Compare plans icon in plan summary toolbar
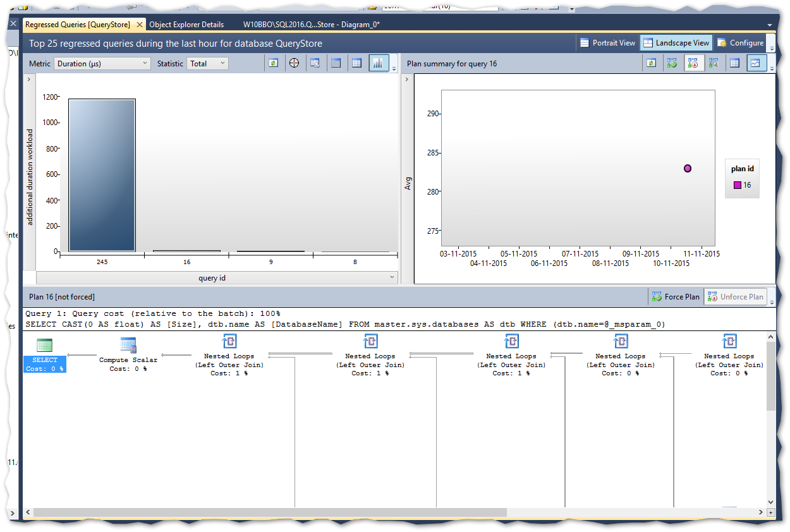This screenshot has width=790, height=532. (x=714, y=63)
